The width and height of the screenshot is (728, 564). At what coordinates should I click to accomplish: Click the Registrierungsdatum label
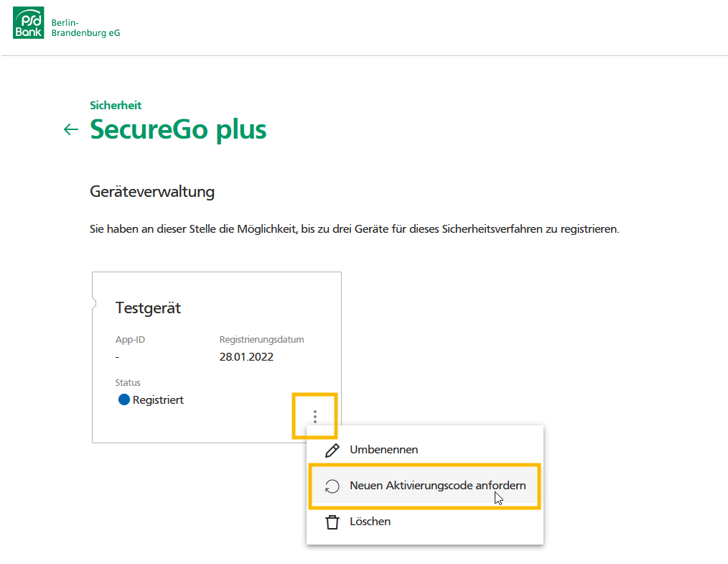point(262,340)
